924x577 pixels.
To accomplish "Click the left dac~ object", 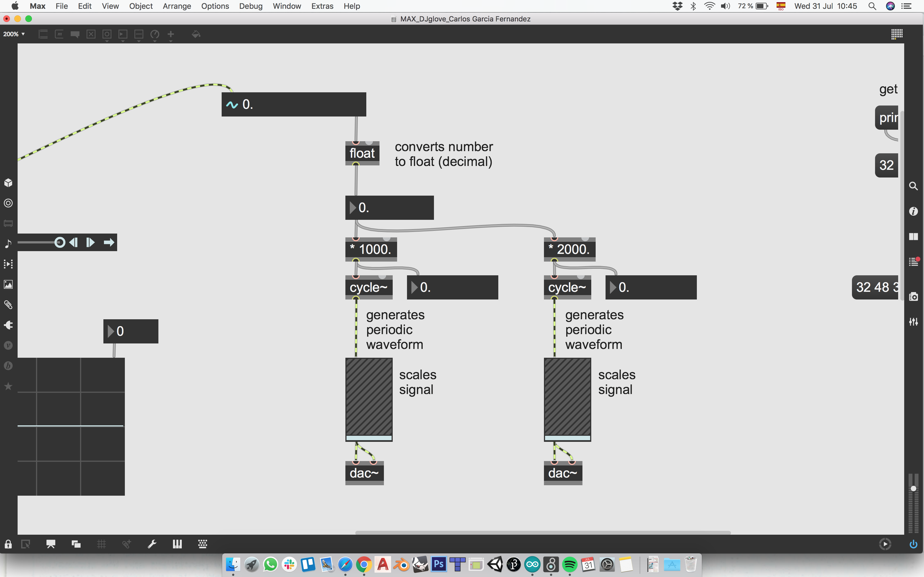I will coord(364,473).
